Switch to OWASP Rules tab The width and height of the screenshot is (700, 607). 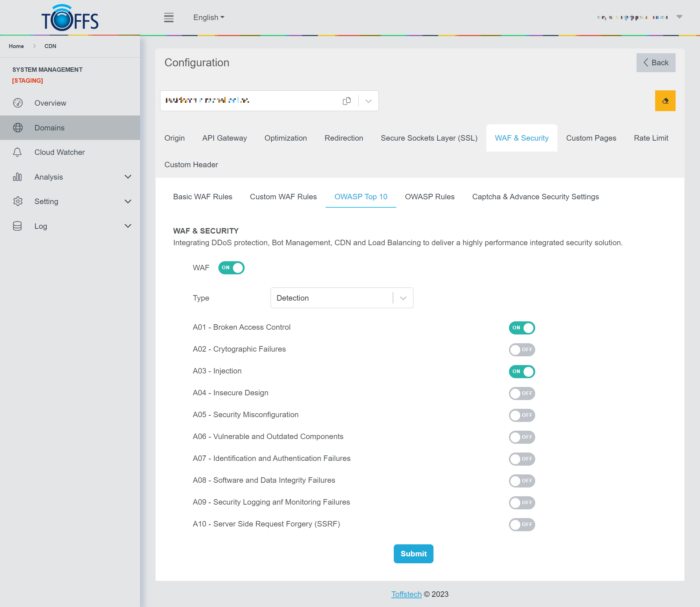[x=429, y=197]
